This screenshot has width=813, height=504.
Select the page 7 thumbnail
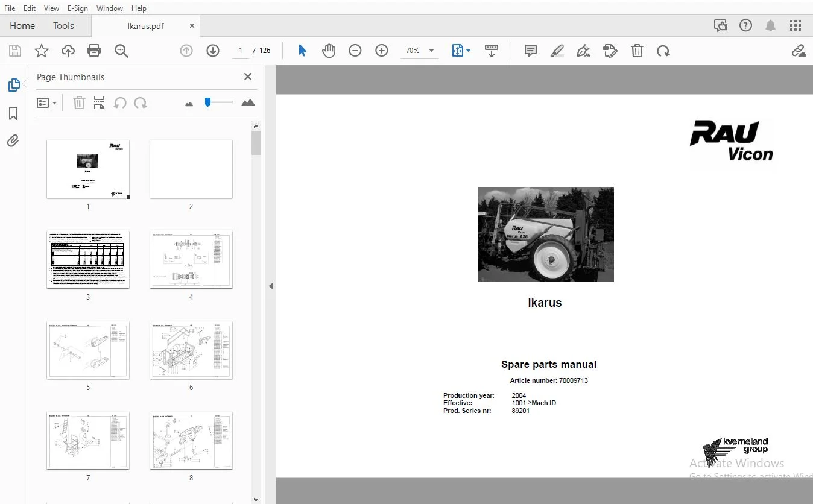(x=88, y=440)
